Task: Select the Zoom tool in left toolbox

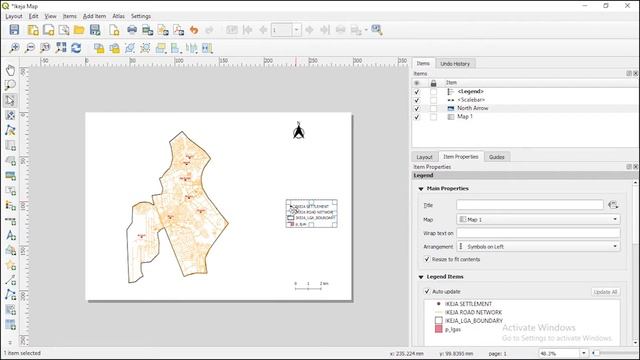Action: 10,85
